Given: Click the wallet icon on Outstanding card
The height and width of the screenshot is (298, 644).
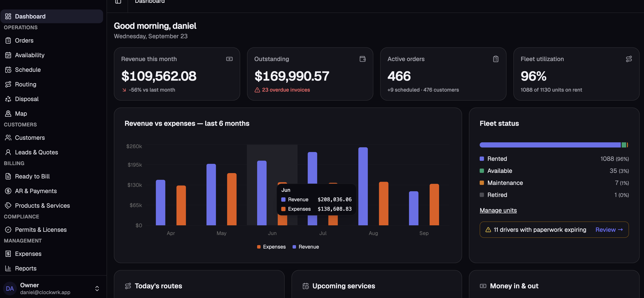Looking at the screenshot, I should [x=363, y=59].
